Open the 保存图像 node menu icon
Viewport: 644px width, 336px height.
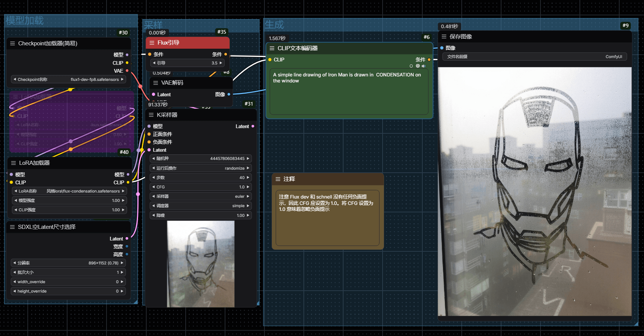444,36
